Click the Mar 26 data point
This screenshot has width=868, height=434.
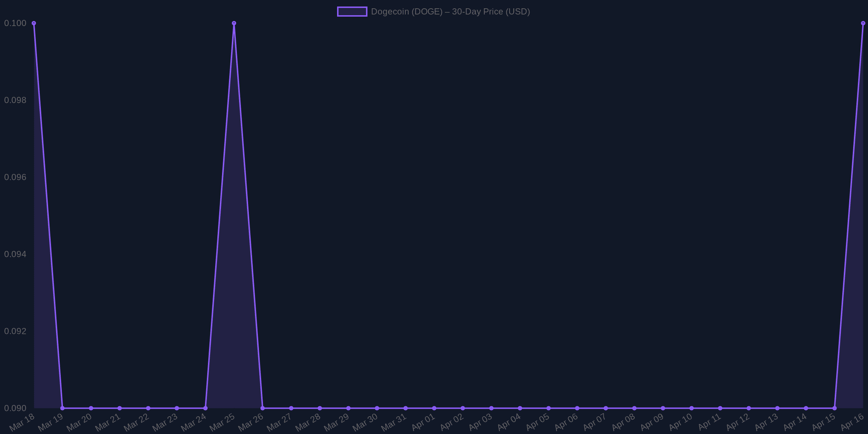click(263, 408)
